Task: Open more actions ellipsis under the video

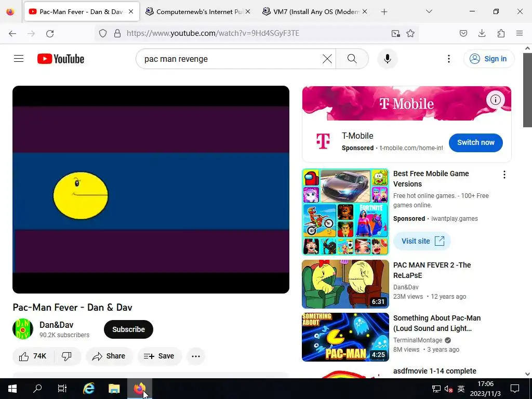Action: point(196,356)
